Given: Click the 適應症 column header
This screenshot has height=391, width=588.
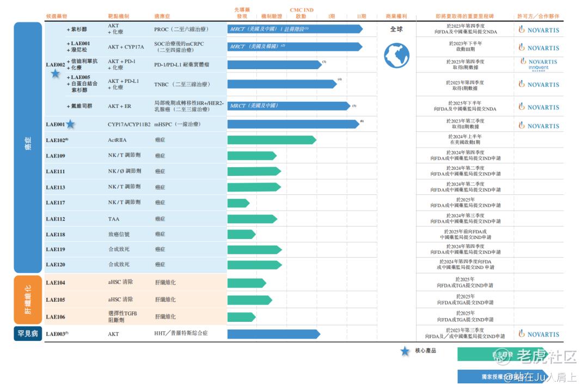Looking at the screenshot, I should click(162, 16).
